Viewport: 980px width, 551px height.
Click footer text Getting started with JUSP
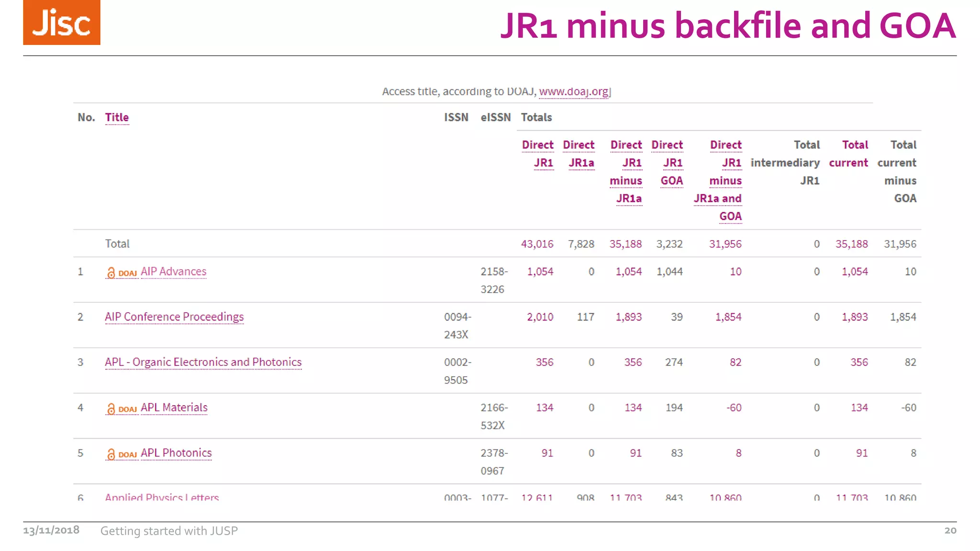pyautogui.click(x=169, y=531)
